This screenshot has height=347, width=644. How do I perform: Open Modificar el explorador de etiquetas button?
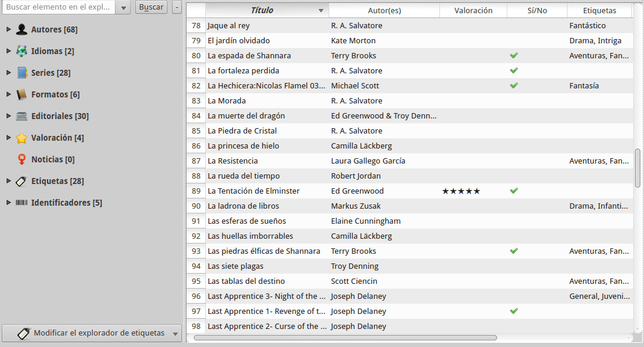tap(91, 333)
